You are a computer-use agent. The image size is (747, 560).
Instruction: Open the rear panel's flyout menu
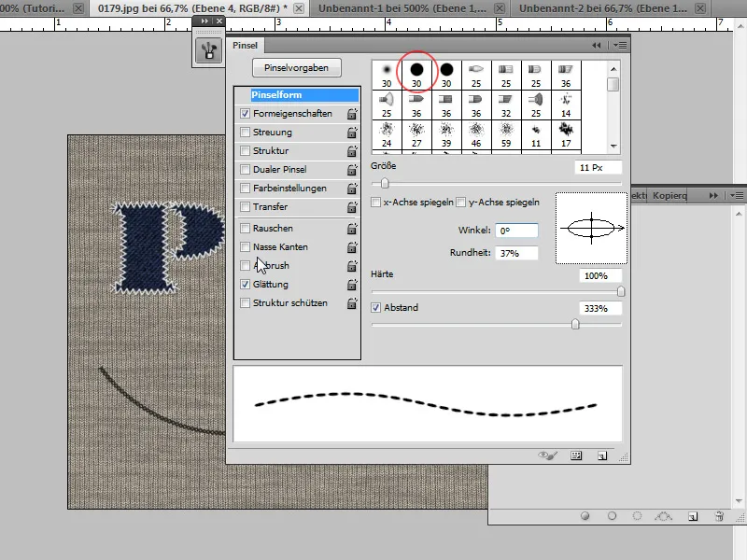click(x=737, y=196)
